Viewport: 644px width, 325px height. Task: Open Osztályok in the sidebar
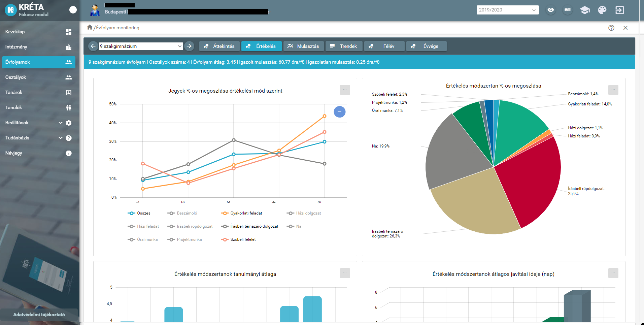click(39, 77)
